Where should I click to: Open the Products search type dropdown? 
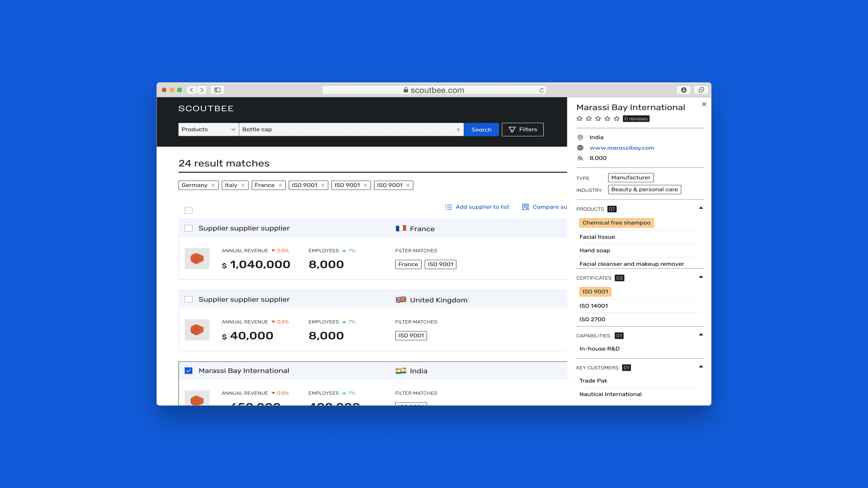coord(209,130)
